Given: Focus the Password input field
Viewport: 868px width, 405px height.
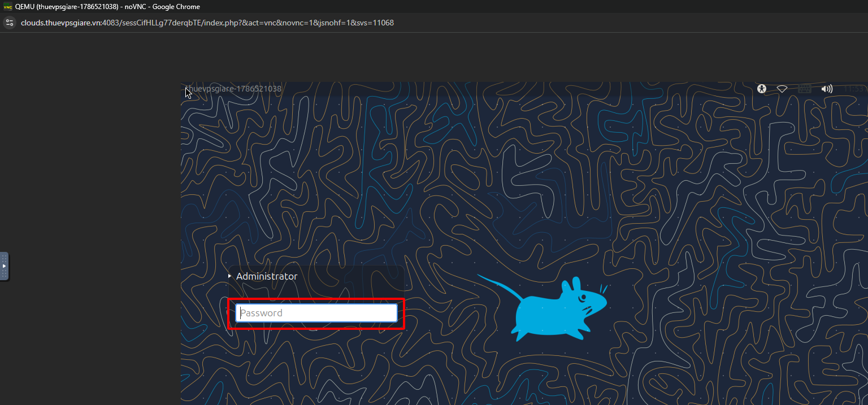Looking at the screenshot, I should click(x=316, y=313).
